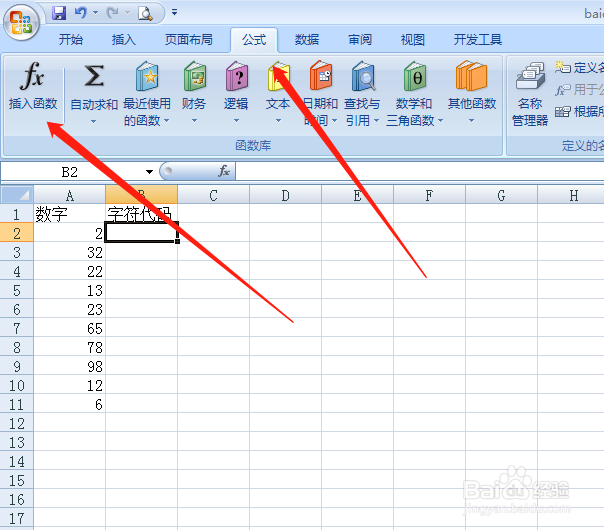This screenshot has width=604, height=530.
Task: Open the 开发工具 tab
Action: [x=478, y=39]
